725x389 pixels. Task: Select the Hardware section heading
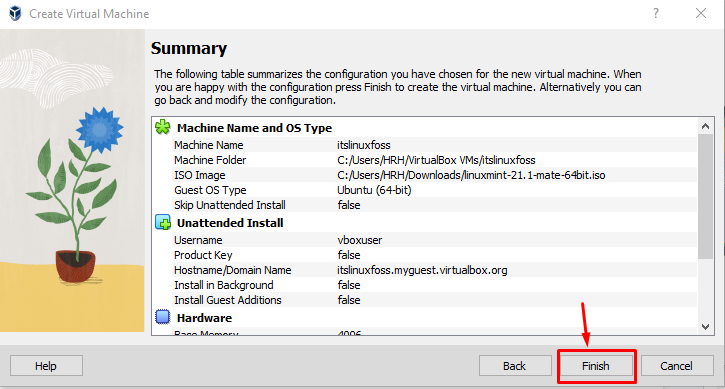point(204,318)
